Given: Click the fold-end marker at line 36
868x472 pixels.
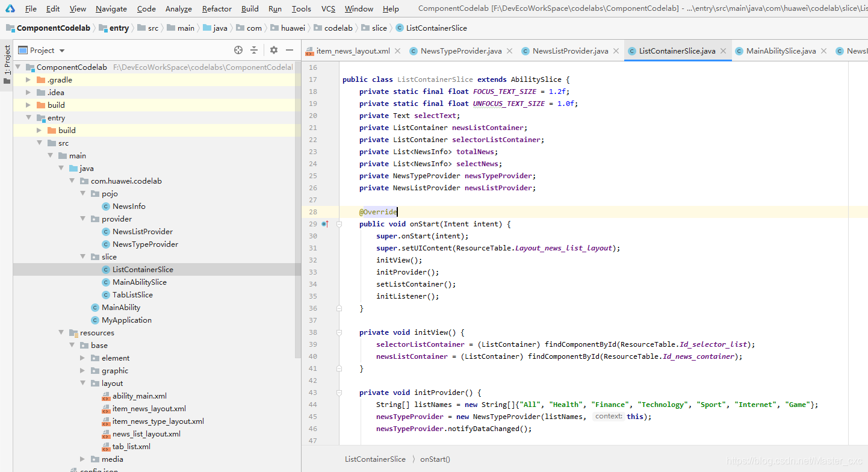Looking at the screenshot, I should pyautogui.click(x=339, y=308).
